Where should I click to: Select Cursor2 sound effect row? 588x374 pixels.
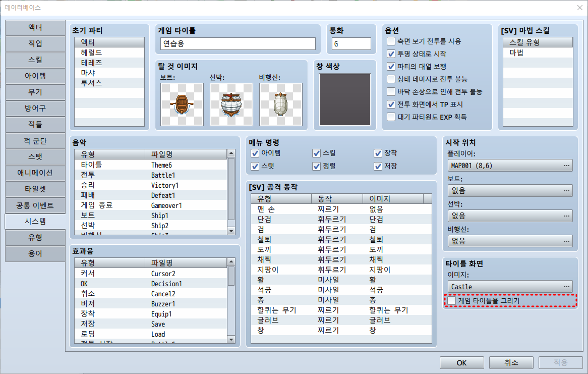151,274
